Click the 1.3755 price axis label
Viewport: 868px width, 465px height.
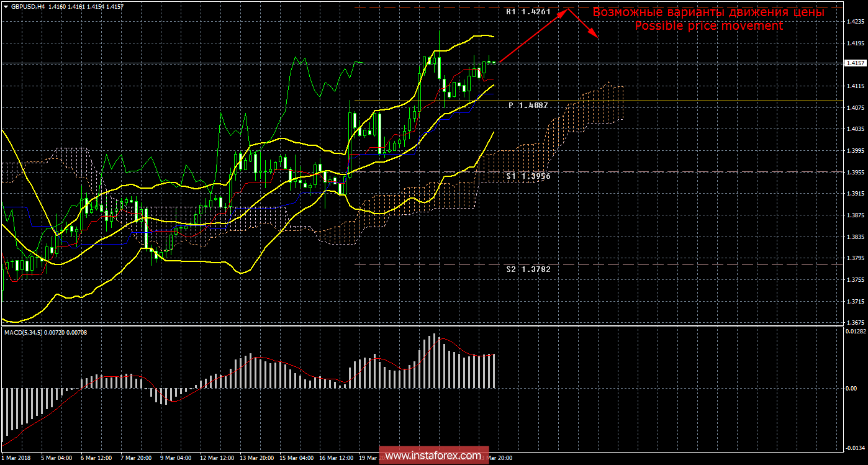coord(855,280)
